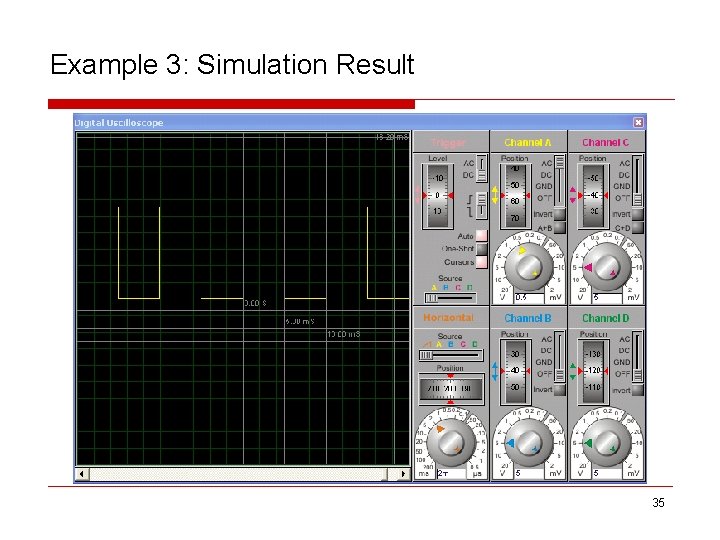Click the yellow Channel A position arrows

(x=495, y=195)
